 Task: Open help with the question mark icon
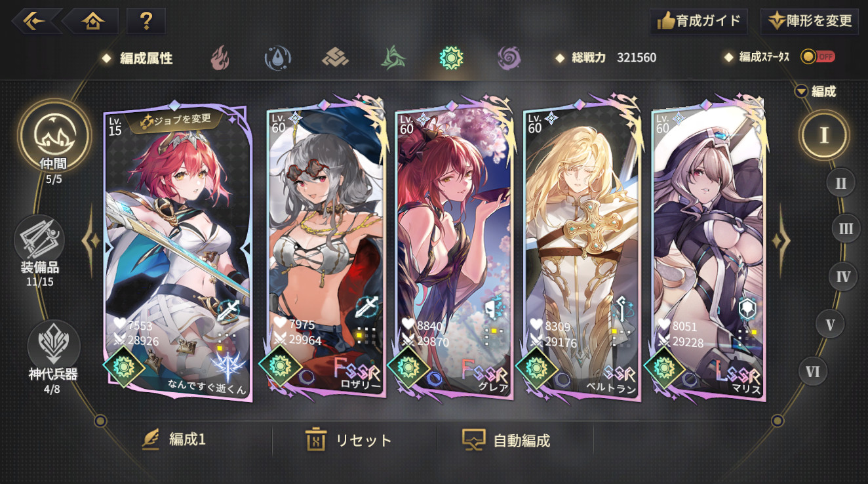[x=146, y=21]
